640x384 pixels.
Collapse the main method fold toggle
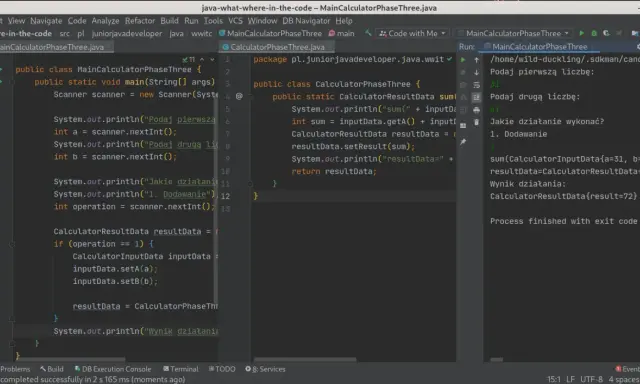[x=12, y=82]
